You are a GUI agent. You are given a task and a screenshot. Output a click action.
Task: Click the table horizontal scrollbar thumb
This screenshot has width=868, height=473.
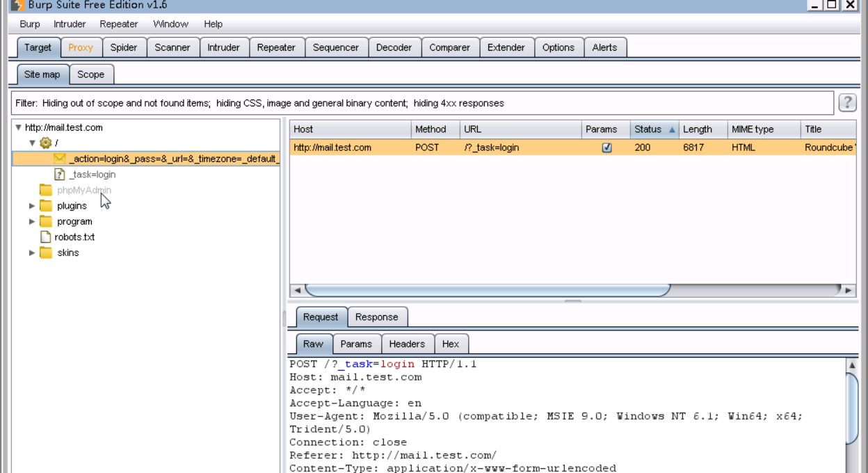[488, 290]
